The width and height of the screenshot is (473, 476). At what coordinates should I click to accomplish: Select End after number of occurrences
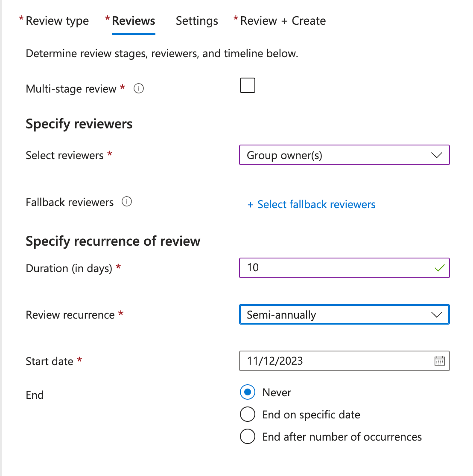pyautogui.click(x=248, y=437)
